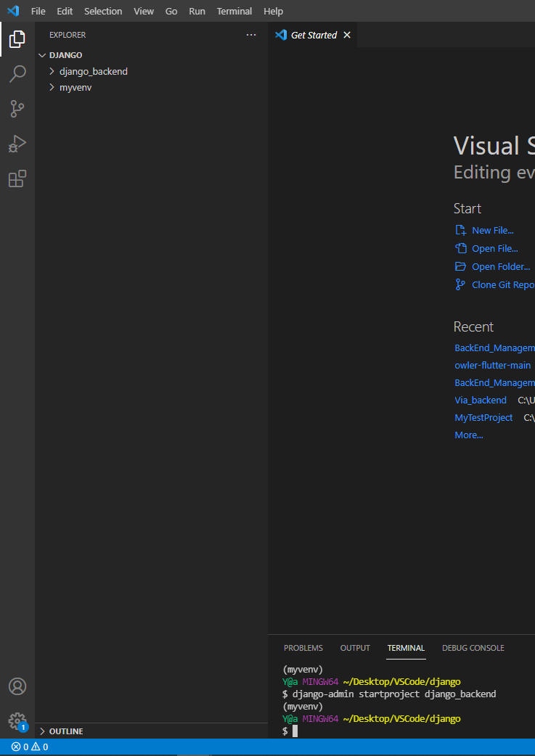Open the Extensions view icon

pos(17,178)
